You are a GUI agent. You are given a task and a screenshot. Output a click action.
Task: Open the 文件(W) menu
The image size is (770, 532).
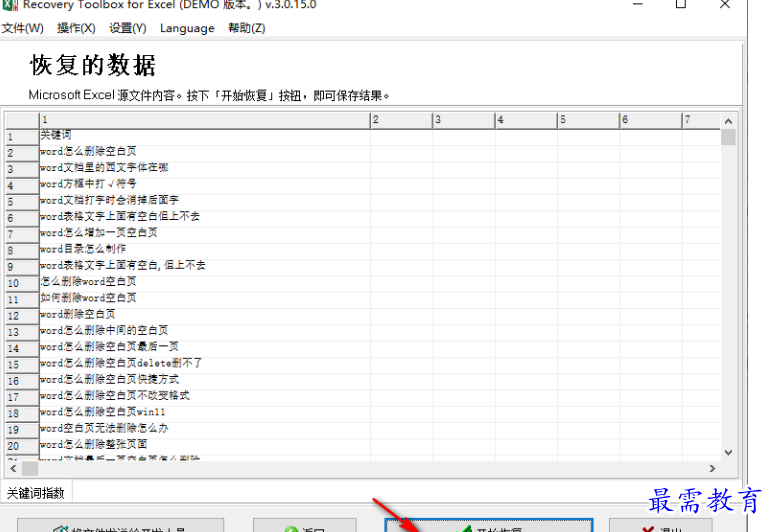pyautogui.click(x=23, y=28)
